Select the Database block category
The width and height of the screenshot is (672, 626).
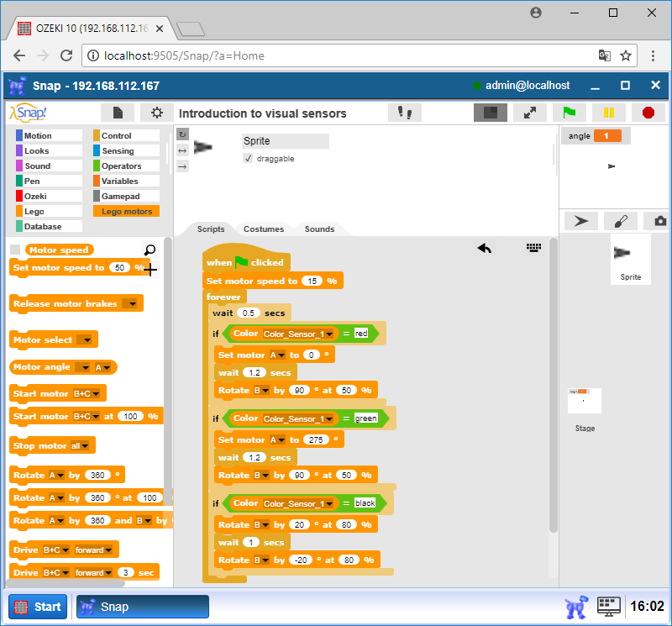[49, 226]
